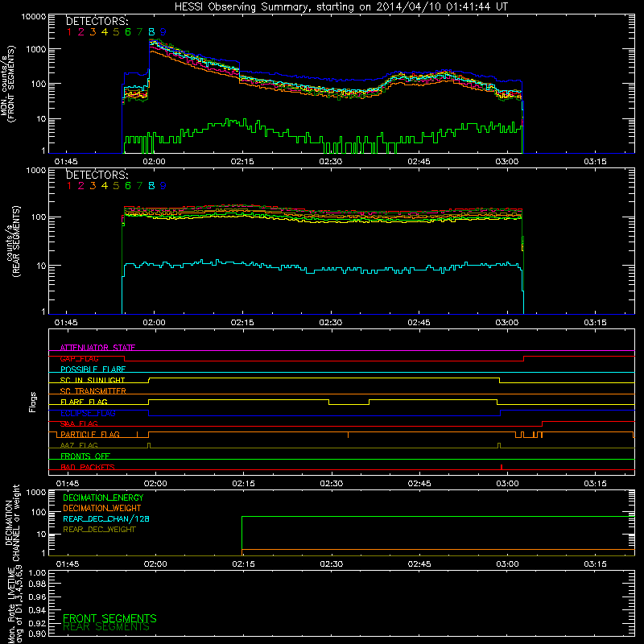
Task: Select the AAZ_FLAG label
Action: [79, 445]
